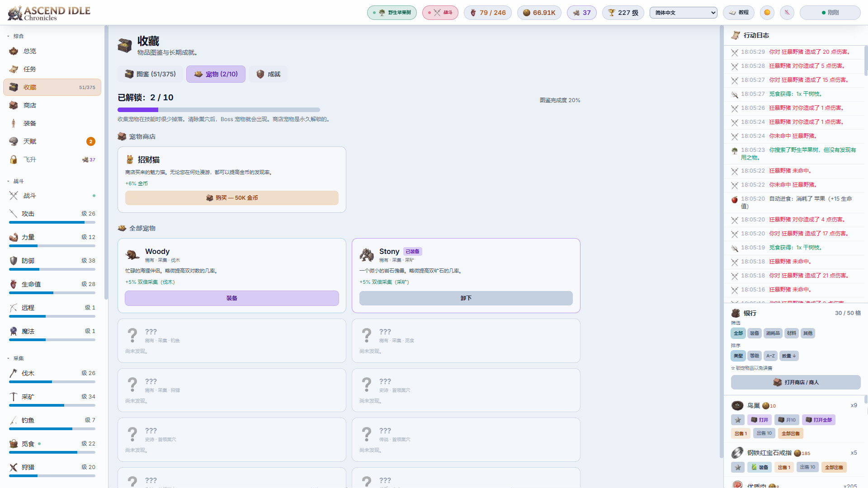Click the sun theme icon in header
This screenshot has width=868, height=488.
click(x=767, y=13)
